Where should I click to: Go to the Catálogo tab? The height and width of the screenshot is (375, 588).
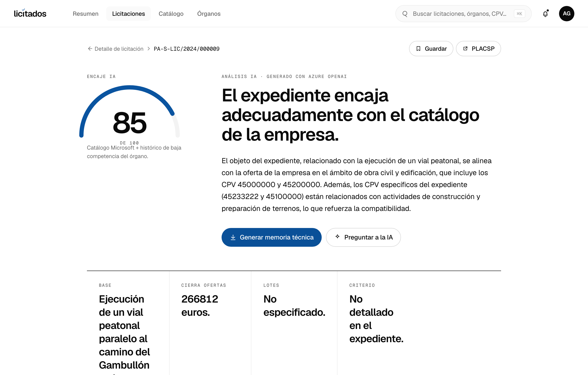(171, 14)
